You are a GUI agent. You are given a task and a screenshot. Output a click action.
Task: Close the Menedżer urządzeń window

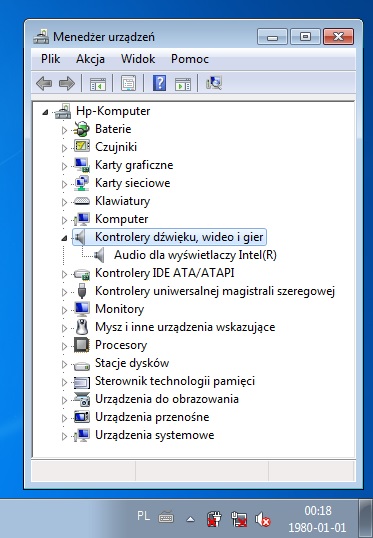click(338, 37)
